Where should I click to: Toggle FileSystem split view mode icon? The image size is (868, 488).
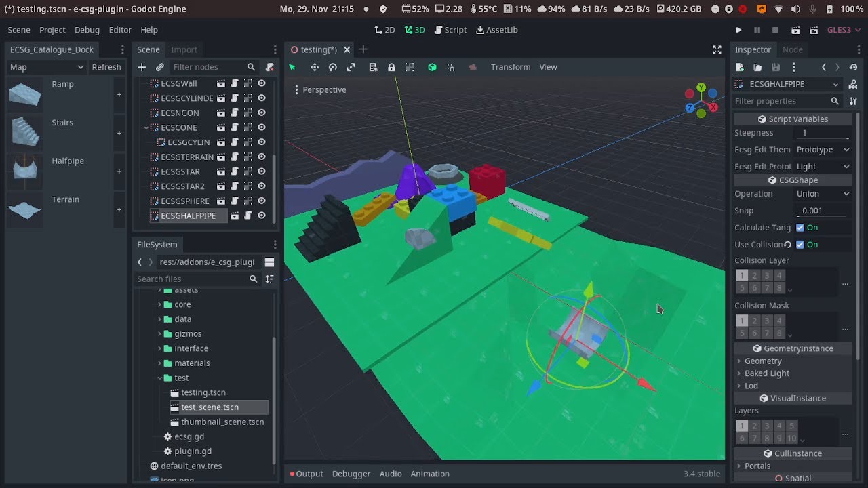(269, 262)
